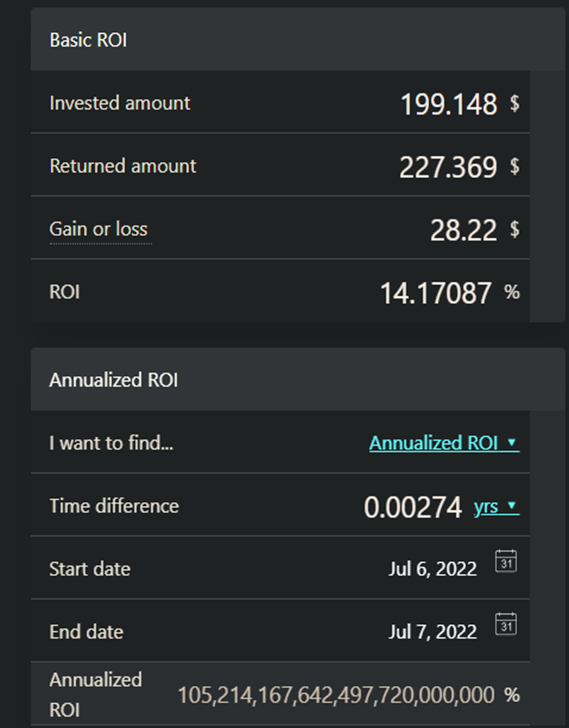
Task: Click the ROI value 14.17087
Action: 435,293
